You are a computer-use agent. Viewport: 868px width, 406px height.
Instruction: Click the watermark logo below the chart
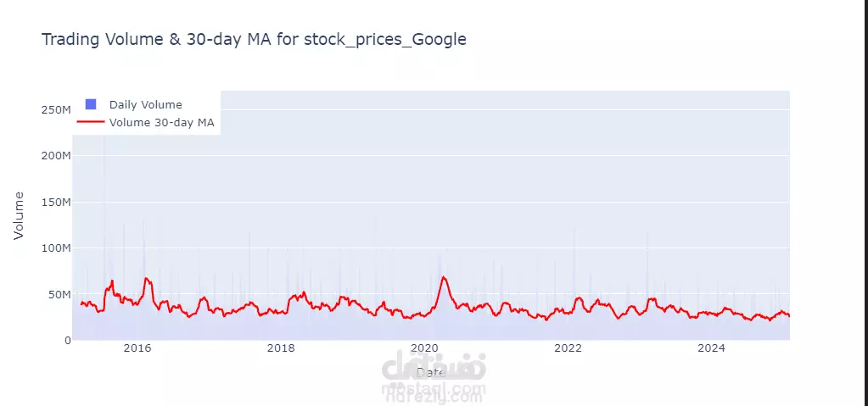pyautogui.click(x=434, y=378)
